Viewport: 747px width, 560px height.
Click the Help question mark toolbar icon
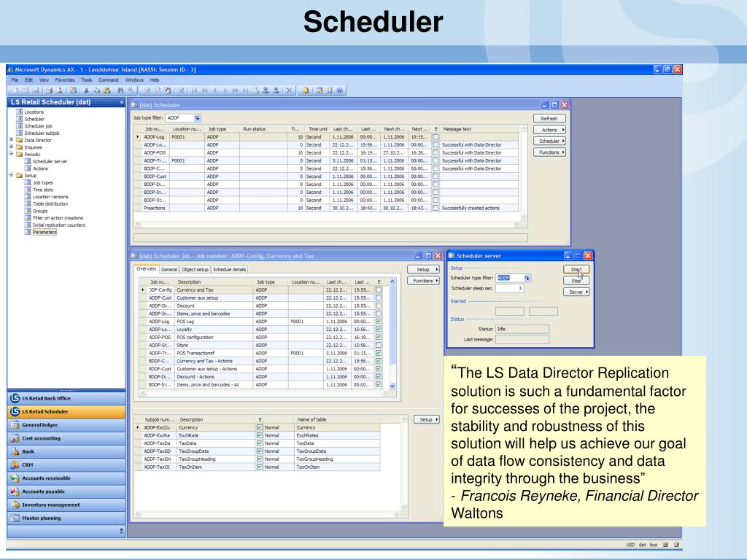(x=340, y=90)
